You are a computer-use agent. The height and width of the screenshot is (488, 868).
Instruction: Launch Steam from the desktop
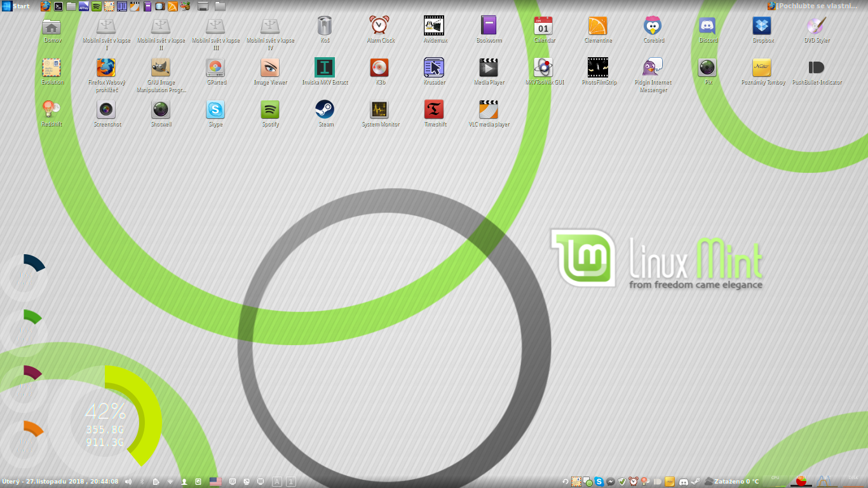tap(325, 113)
